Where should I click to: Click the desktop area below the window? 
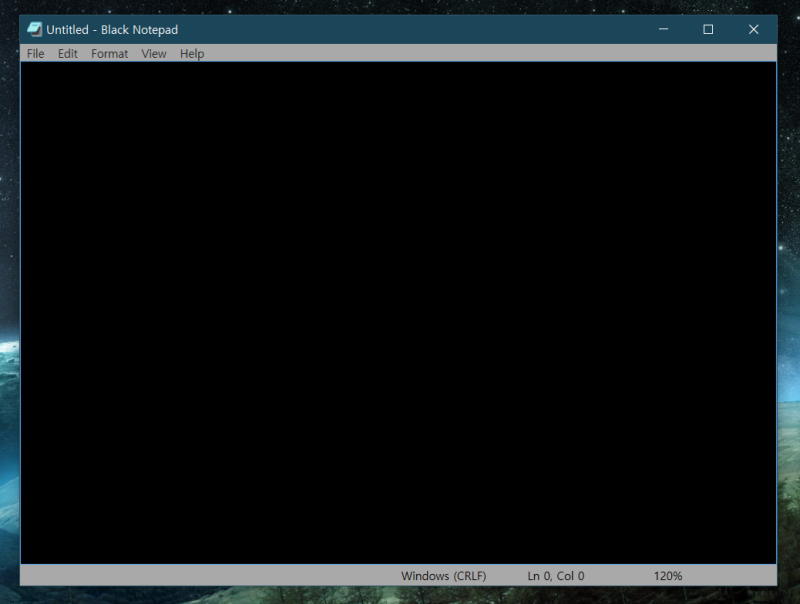pos(400,598)
